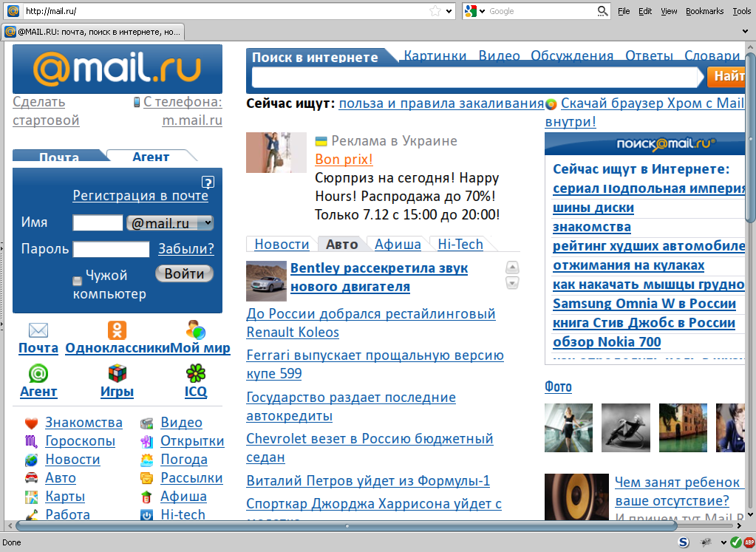Click the help question-mark icon in login box
Viewport: 756px width, 552px height.
point(208,183)
